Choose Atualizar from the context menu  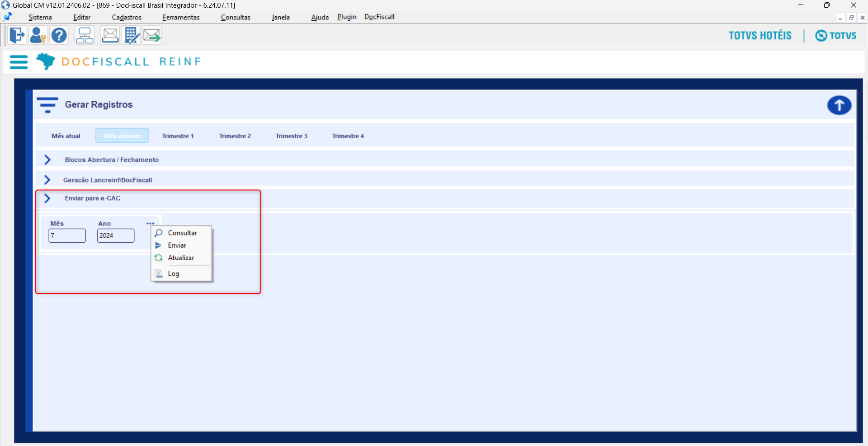pyautogui.click(x=182, y=258)
